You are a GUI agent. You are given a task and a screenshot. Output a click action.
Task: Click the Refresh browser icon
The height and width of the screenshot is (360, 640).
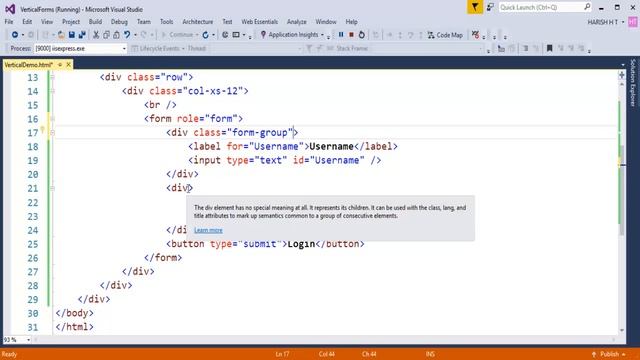[x=205, y=35]
